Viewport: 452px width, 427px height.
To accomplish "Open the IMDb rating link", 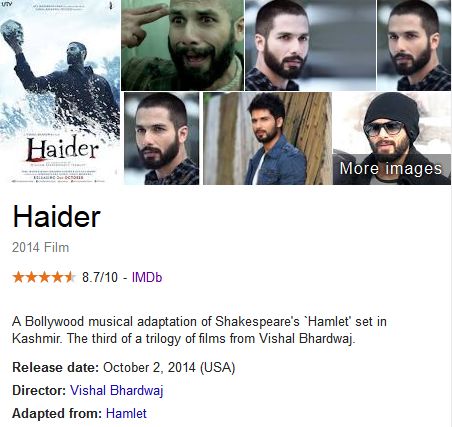I will coord(147,277).
